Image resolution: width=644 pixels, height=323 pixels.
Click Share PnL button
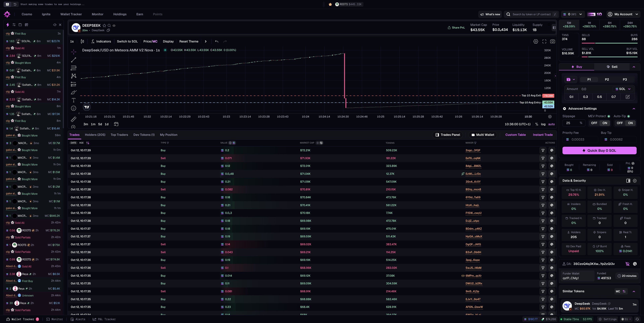[456, 28]
